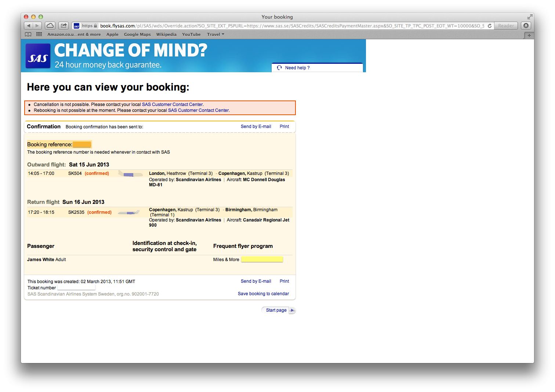Reload the page with the refresh icon

490,26
